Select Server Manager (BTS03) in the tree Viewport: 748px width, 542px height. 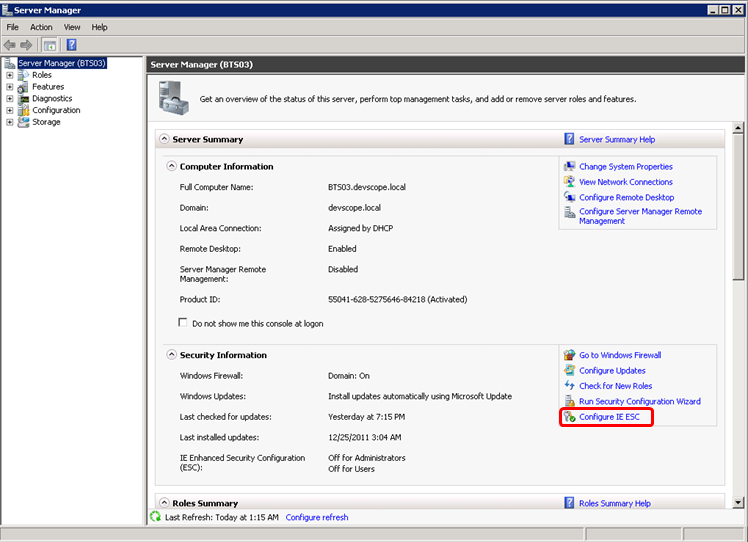(x=62, y=63)
